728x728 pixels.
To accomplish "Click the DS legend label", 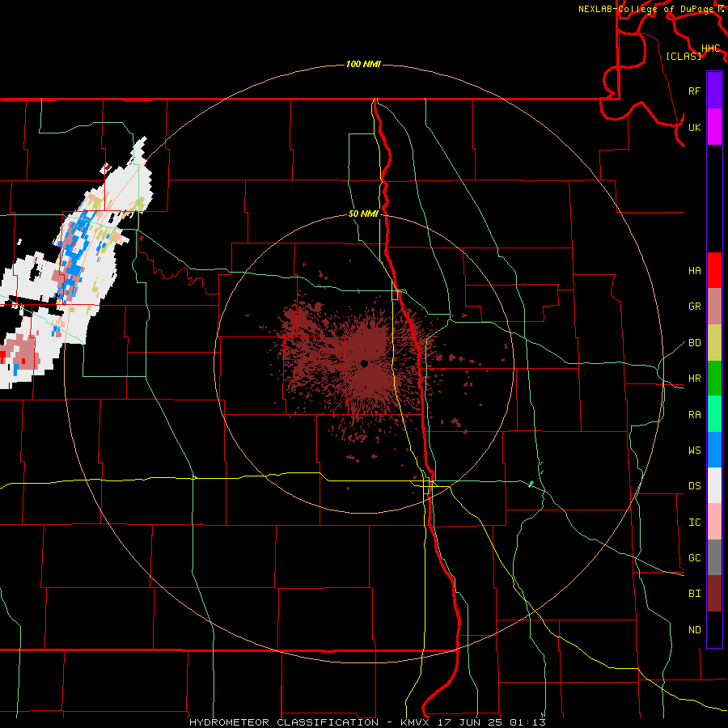I will pyautogui.click(x=694, y=485).
